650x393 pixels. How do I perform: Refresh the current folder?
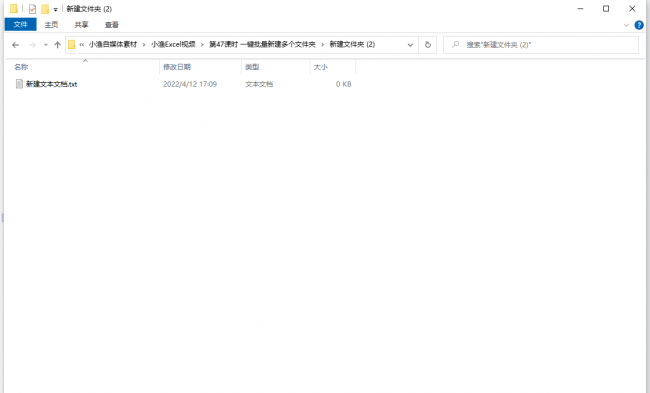[428, 45]
